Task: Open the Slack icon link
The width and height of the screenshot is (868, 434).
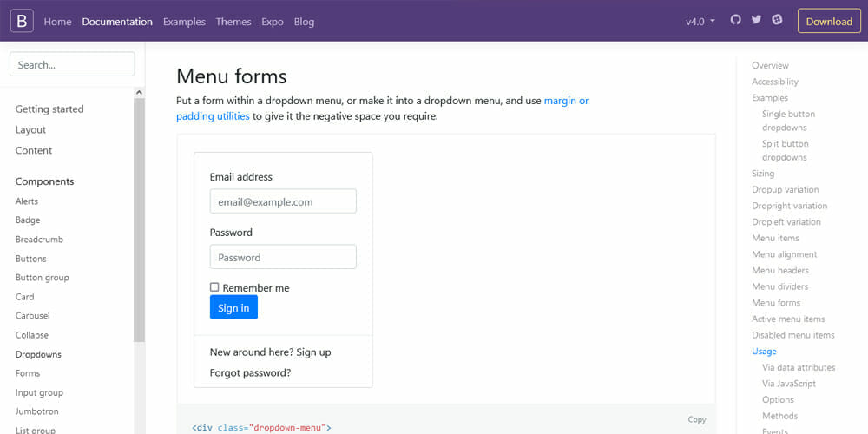Action: click(777, 21)
